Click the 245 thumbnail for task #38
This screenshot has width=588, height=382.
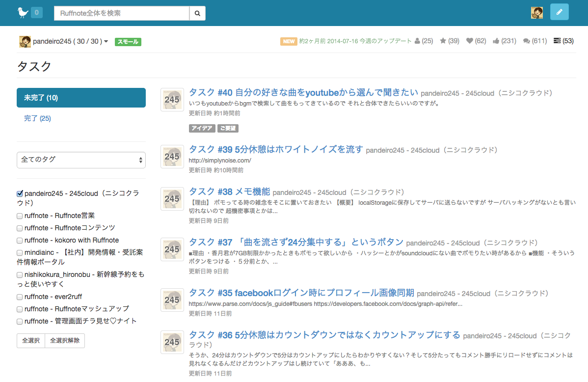pyautogui.click(x=172, y=198)
